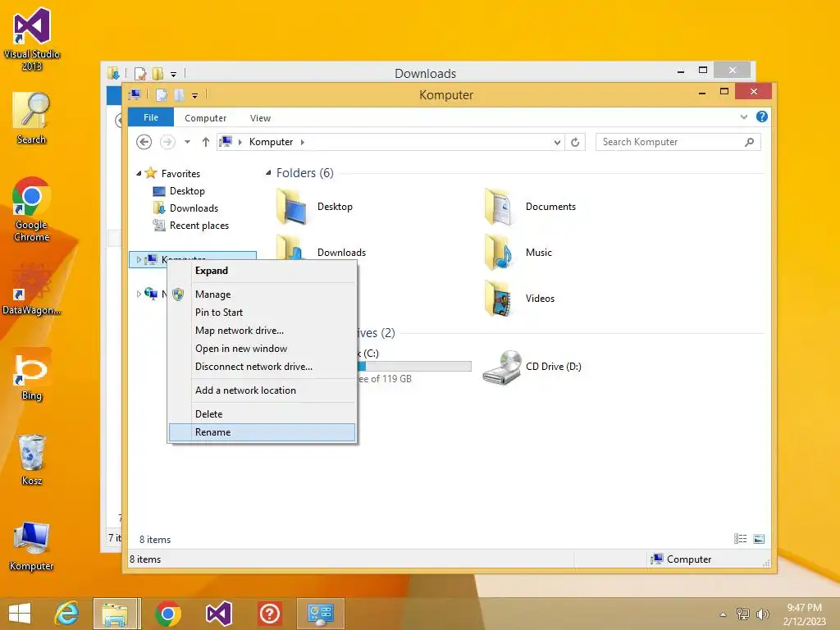Image resolution: width=840 pixels, height=630 pixels.
Task: Click the volume speaker tray icon
Action: (x=762, y=614)
